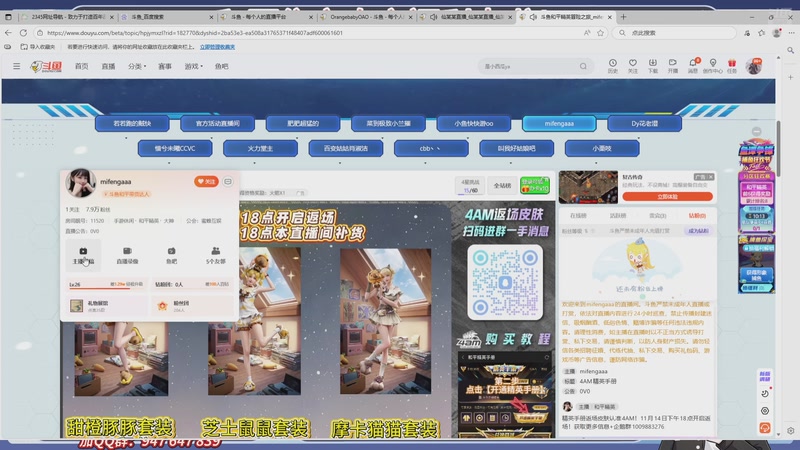800x450 pixels.
Task: Click the QR code image in stream
Action: coord(505,282)
